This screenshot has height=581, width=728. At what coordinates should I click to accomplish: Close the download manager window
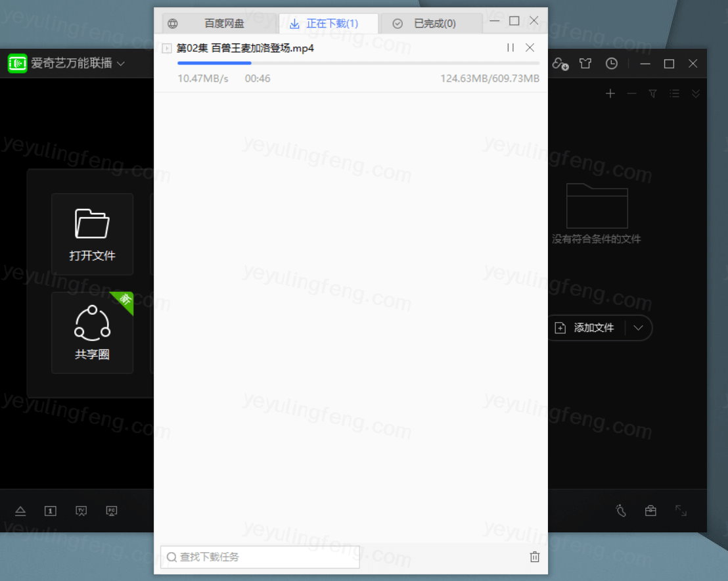(x=534, y=21)
